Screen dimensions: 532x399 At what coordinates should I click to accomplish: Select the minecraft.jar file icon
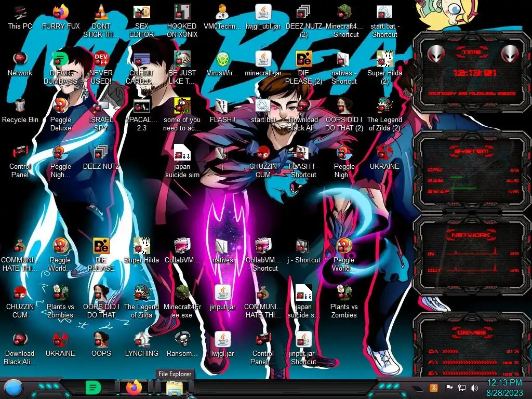click(263, 64)
